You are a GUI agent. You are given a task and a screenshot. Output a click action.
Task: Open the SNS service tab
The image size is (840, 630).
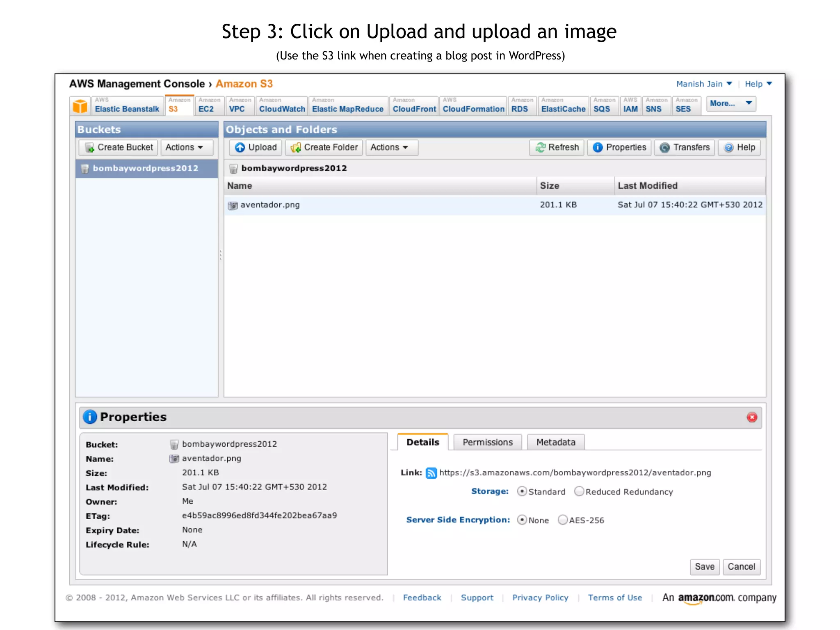[x=656, y=105]
